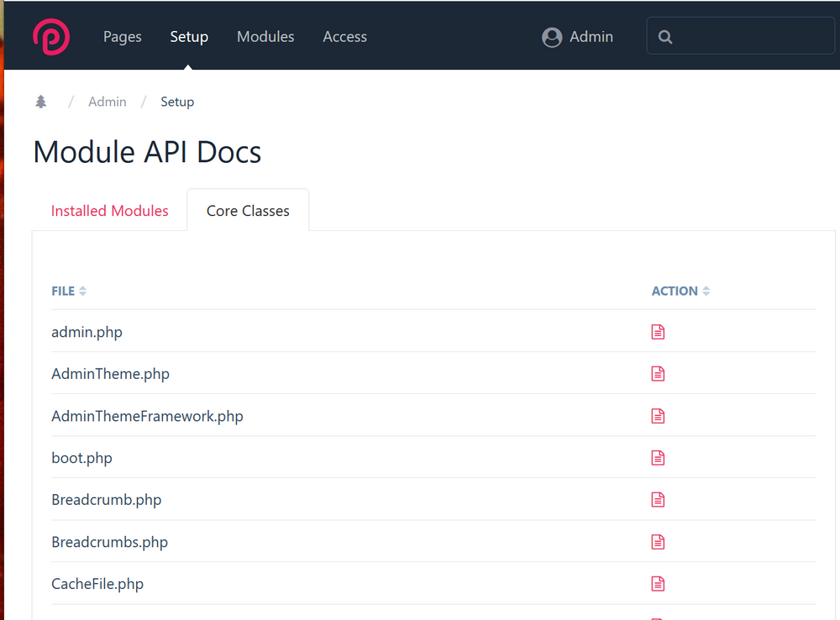View docs icon for AdminThemeFramework.php
This screenshot has width=840, height=620.
coord(658,416)
